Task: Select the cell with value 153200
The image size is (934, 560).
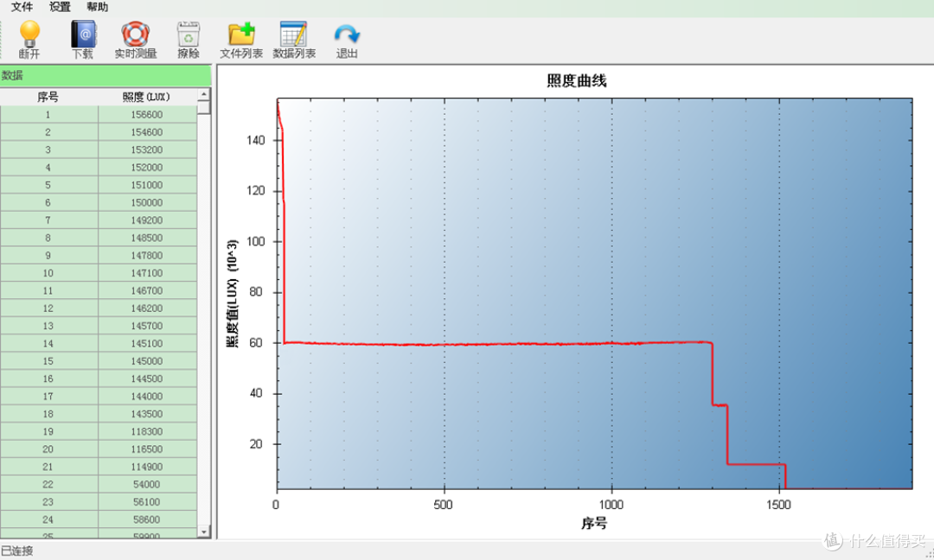Action: [x=147, y=150]
